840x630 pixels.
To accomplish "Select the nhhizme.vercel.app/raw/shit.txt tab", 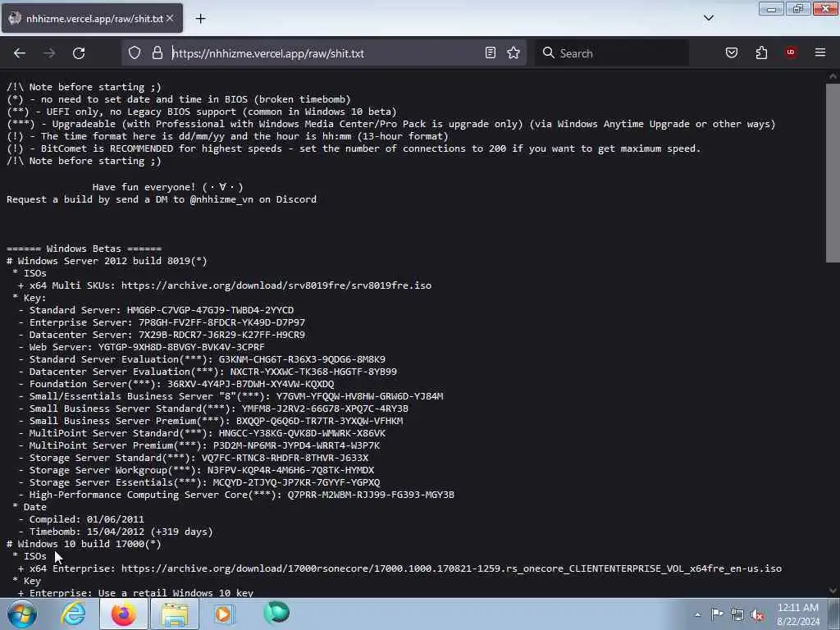I will tap(92, 18).
